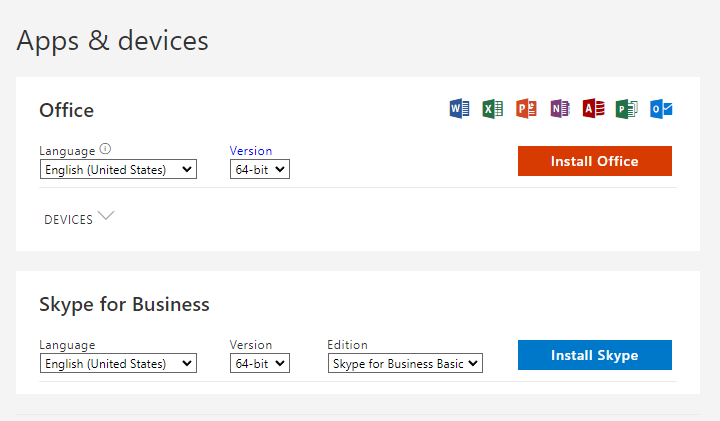The width and height of the screenshot is (720, 421).
Task: Click the Edition label text
Action: click(x=348, y=345)
